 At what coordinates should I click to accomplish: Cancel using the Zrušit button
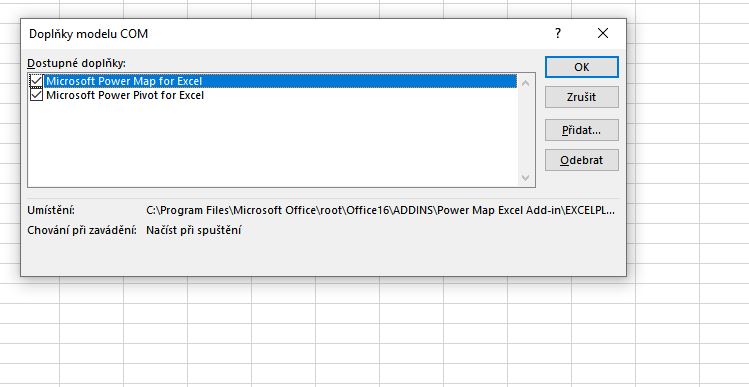pos(582,97)
